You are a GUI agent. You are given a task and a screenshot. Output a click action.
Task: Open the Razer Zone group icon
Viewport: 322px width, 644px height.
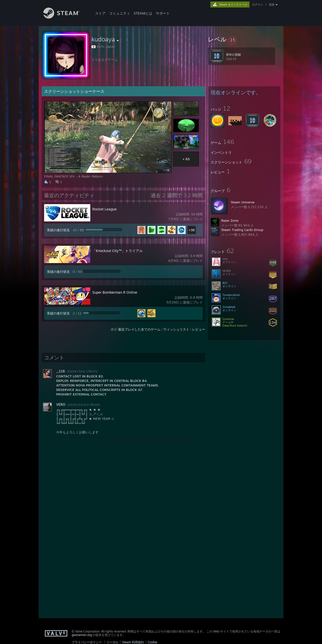[215, 222]
